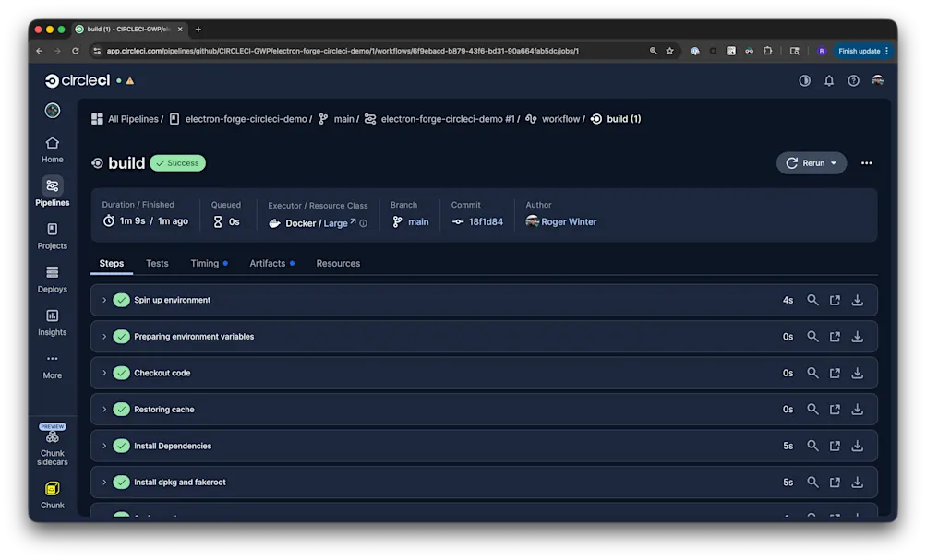Open Install Dependencies output in new tab
Viewport: 926px width, 560px height.
coord(835,447)
